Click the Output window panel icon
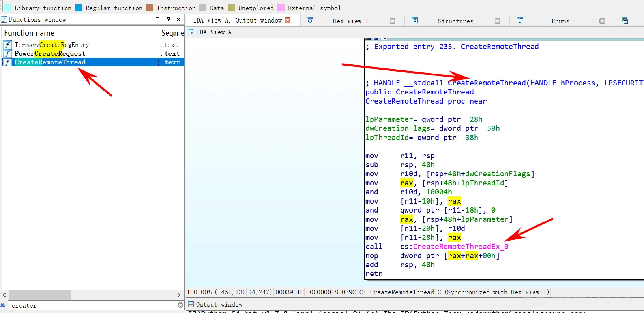Screen dimensions: 644x313 click(x=191, y=304)
